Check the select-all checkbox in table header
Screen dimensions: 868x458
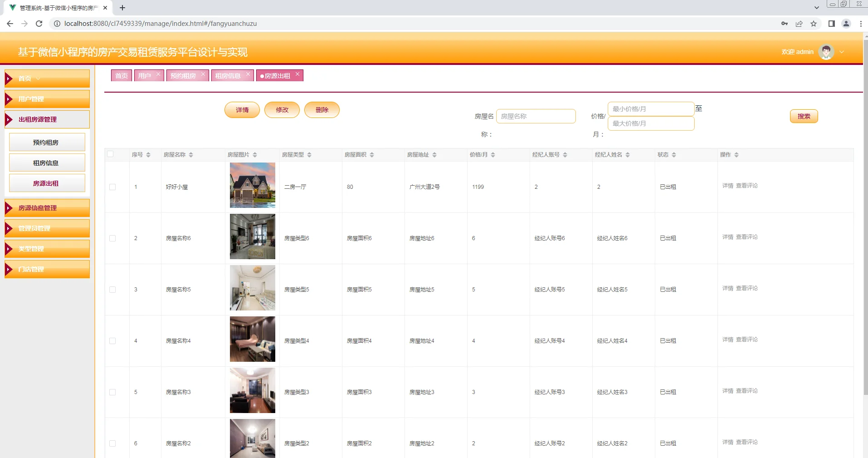click(x=111, y=154)
